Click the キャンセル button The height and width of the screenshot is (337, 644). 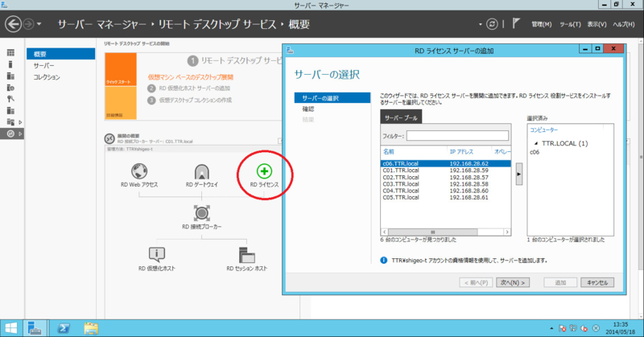pos(597,282)
